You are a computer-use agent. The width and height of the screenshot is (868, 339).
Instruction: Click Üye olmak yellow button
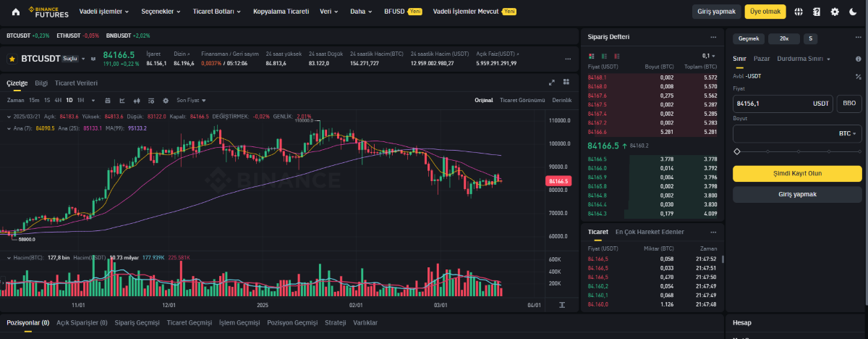coord(765,12)
